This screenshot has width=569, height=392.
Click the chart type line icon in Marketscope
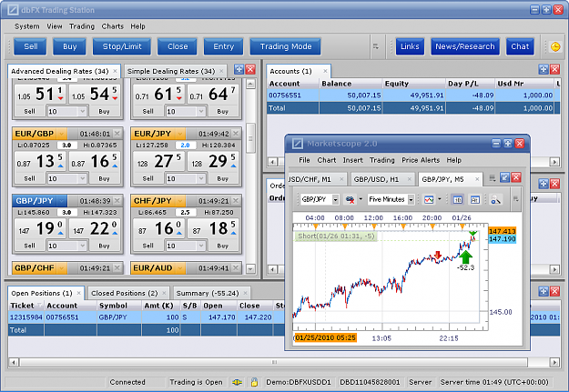point(430,199)
